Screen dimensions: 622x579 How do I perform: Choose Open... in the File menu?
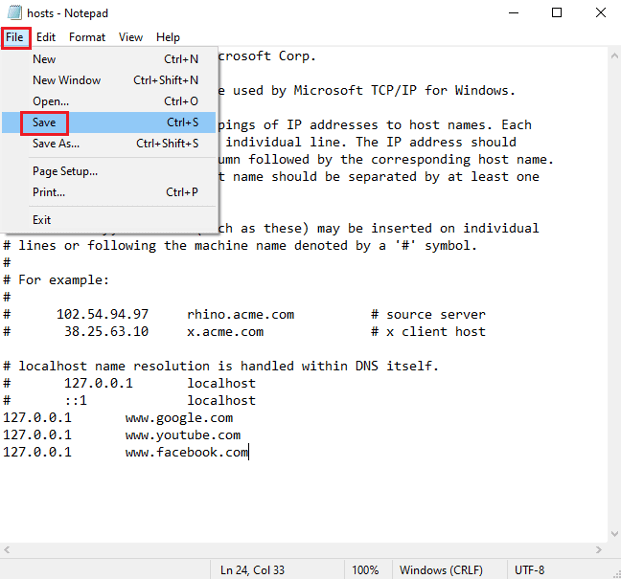coord(51,101)
